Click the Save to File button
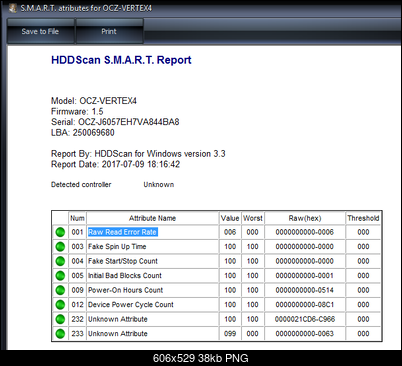The height and width of the screenshot is (366, 402). [40, 31]
